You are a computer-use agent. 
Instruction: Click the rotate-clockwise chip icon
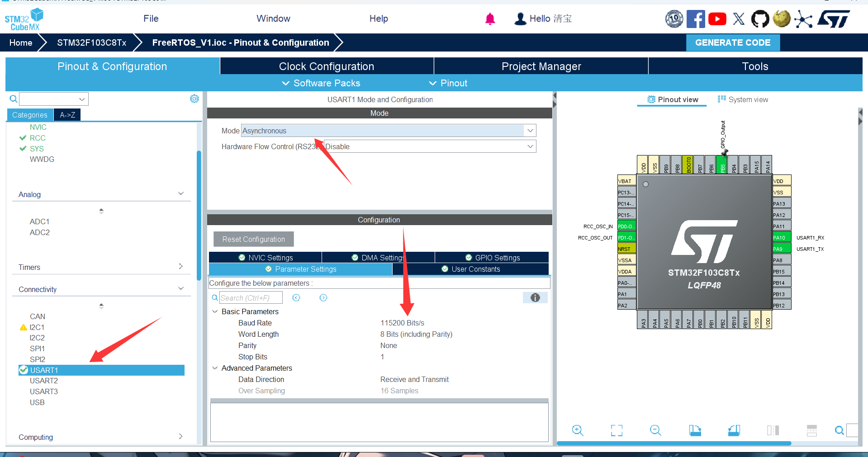click(x=695, y=430)
